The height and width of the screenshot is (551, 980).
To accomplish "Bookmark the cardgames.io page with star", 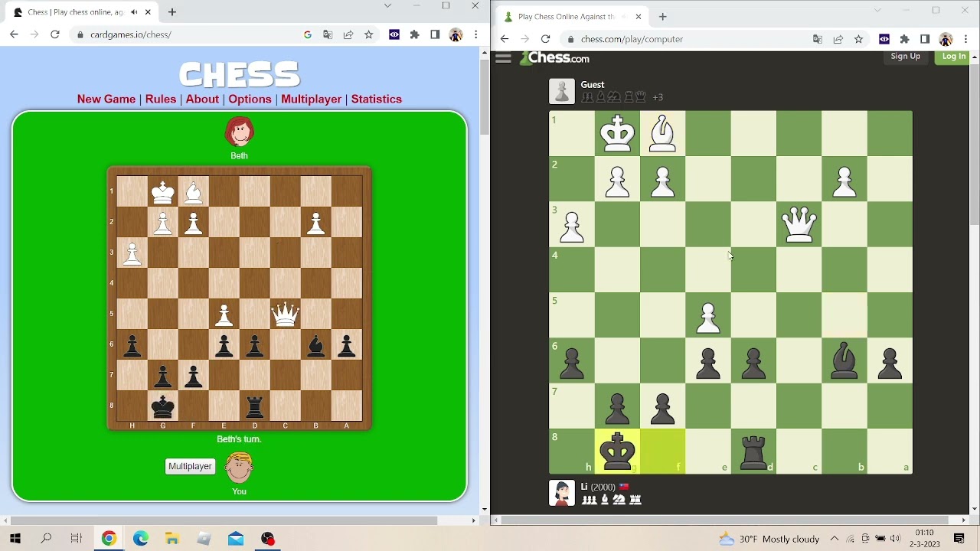I will [369, 34].
